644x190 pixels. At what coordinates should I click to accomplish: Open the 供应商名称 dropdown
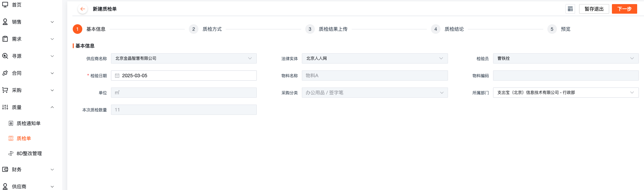[x=184, y=58]
